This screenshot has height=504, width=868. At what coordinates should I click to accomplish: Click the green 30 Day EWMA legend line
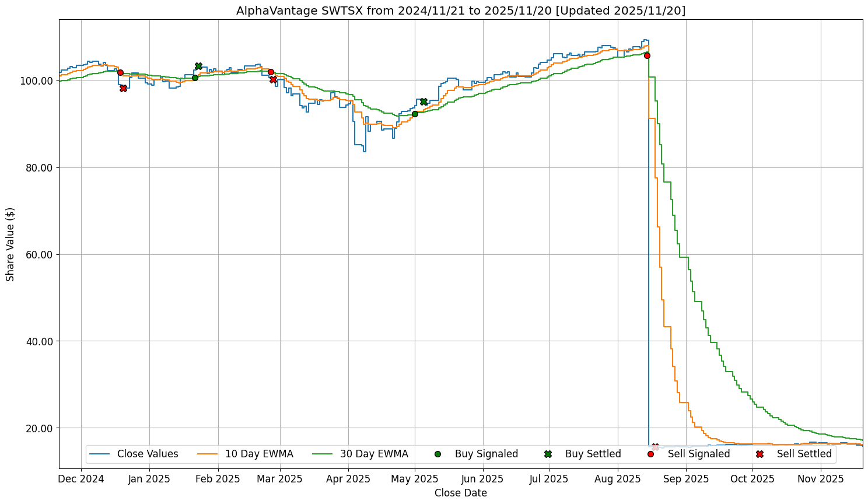pyautogui.click(x=324, y=454)
